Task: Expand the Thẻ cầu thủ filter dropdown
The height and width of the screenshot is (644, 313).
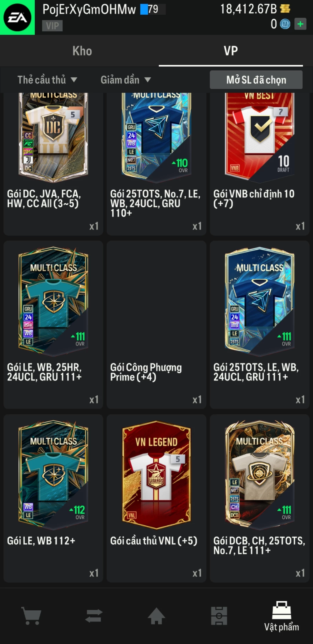Action: 47,80
